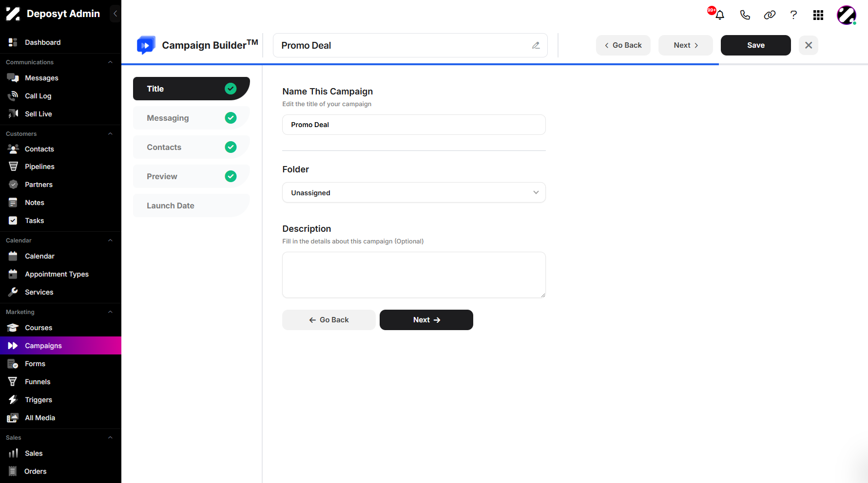Click the pencil edit icon in title field
The width and height of the screenshot is (868, 483).
[536, 45]
